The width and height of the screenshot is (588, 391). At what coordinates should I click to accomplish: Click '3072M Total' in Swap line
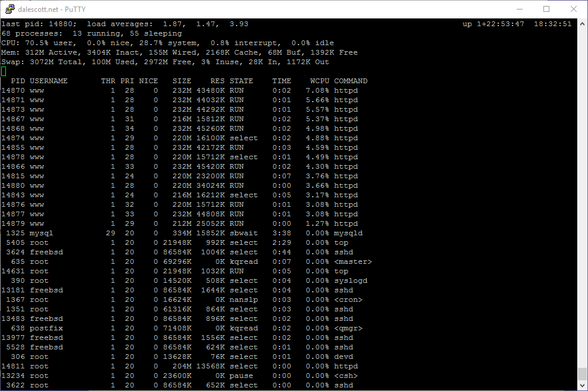(55, 62)
